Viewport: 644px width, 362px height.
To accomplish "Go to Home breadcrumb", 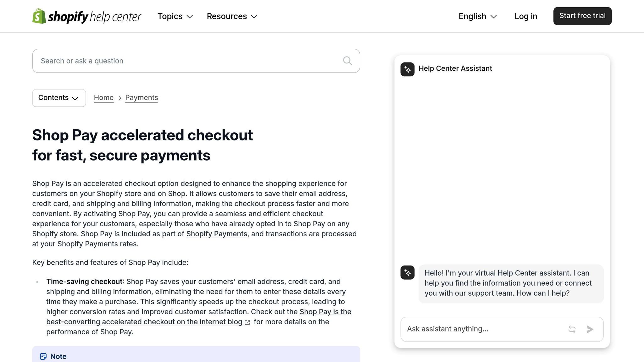I will coord(104,98).
